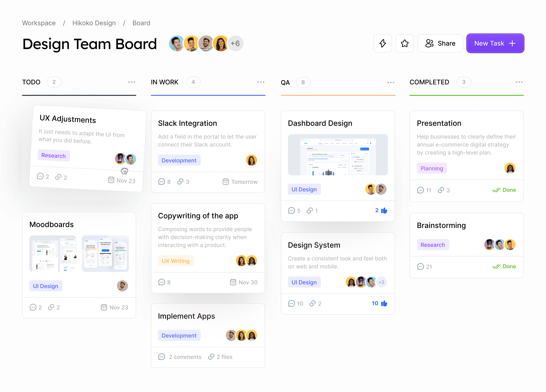The width and height of the screenshot is (546, 392).
Task: Click thumbs-up icon on Design System card
Action: [384, 304]
